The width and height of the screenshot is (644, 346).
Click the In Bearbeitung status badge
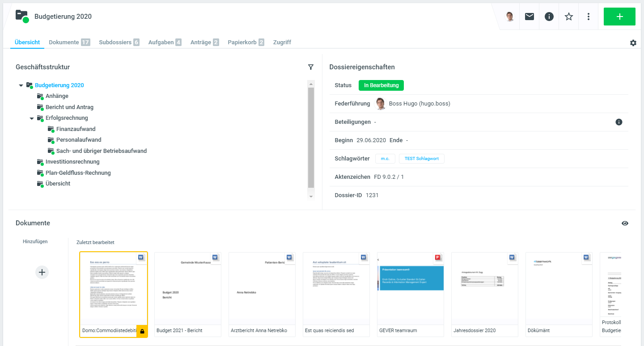point(381,85)
